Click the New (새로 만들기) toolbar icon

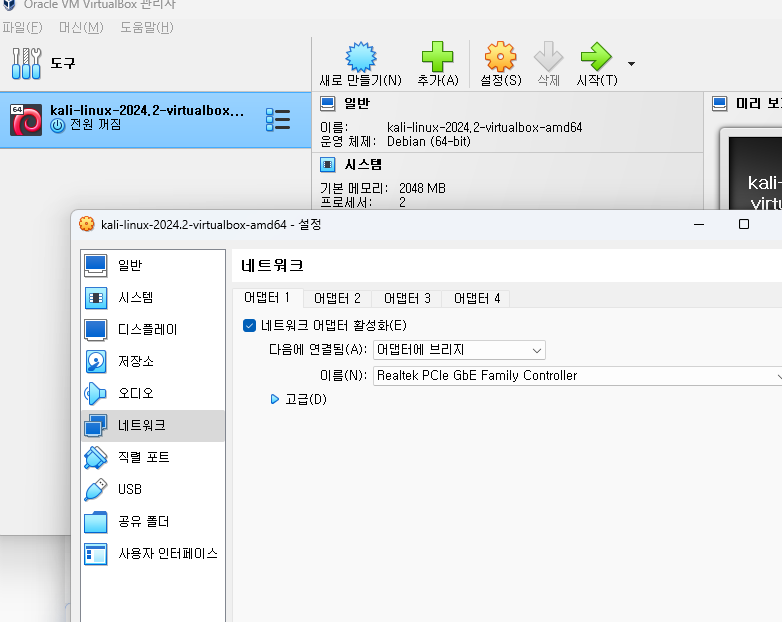click(x=361, y=57)
